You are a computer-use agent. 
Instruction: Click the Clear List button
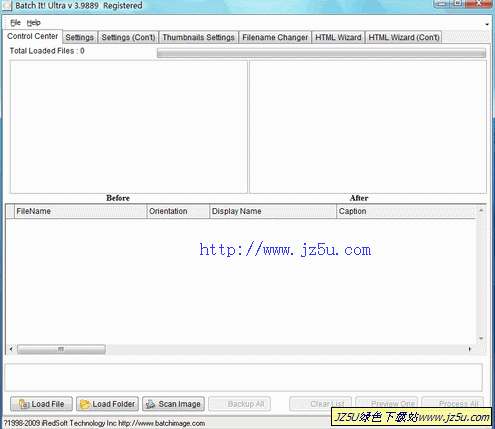pyautogui.click(x=320, y=403)
